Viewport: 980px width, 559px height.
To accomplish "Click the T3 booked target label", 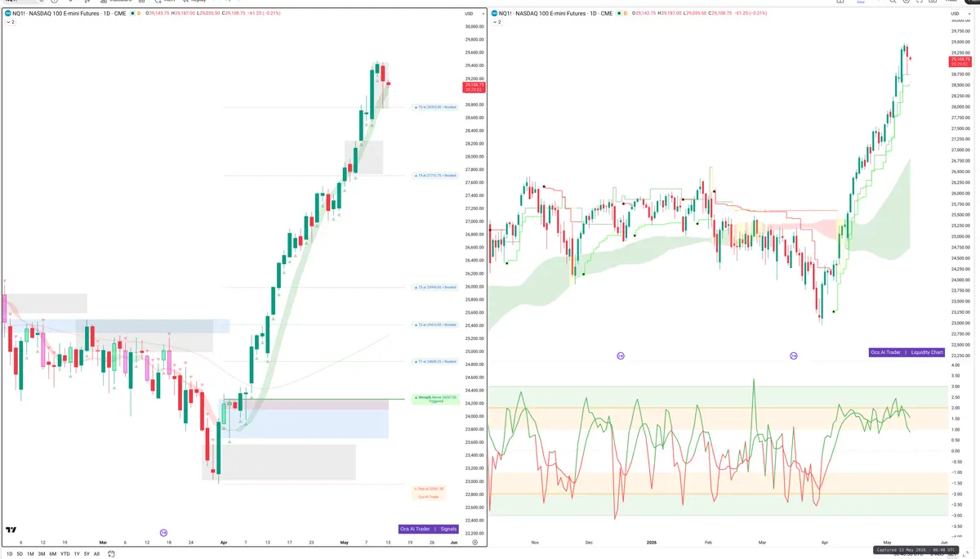I will (x=435, y=287).
